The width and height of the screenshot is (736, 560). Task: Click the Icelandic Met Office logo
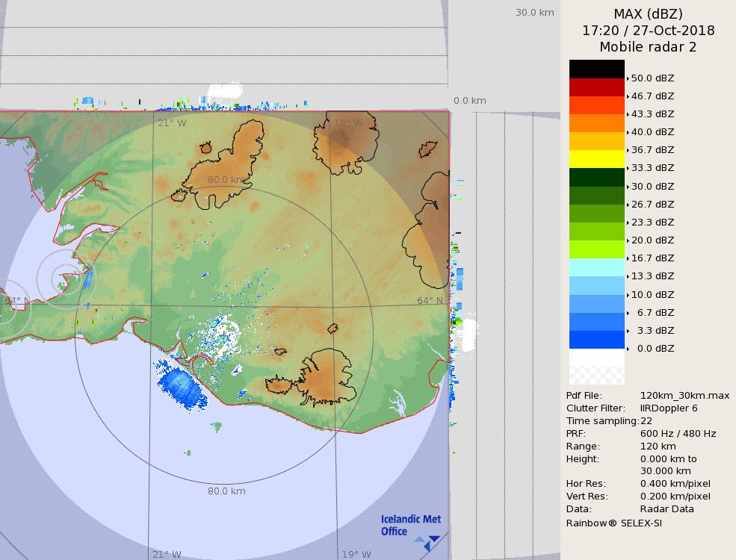[x=410, y=526]
